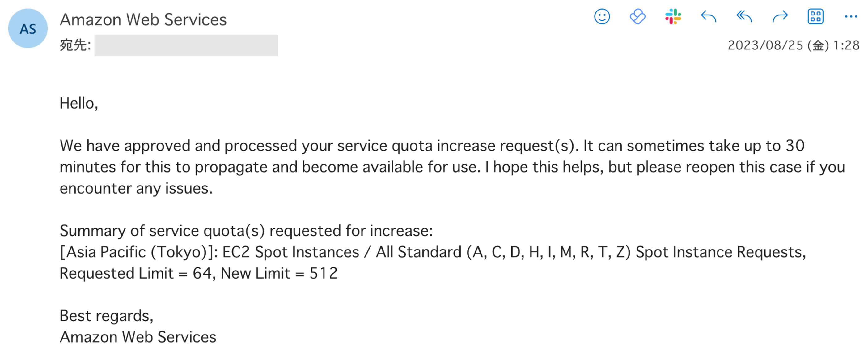Click the Reply All double-arrow icon
Screen dimensions: 868x354
744,16
